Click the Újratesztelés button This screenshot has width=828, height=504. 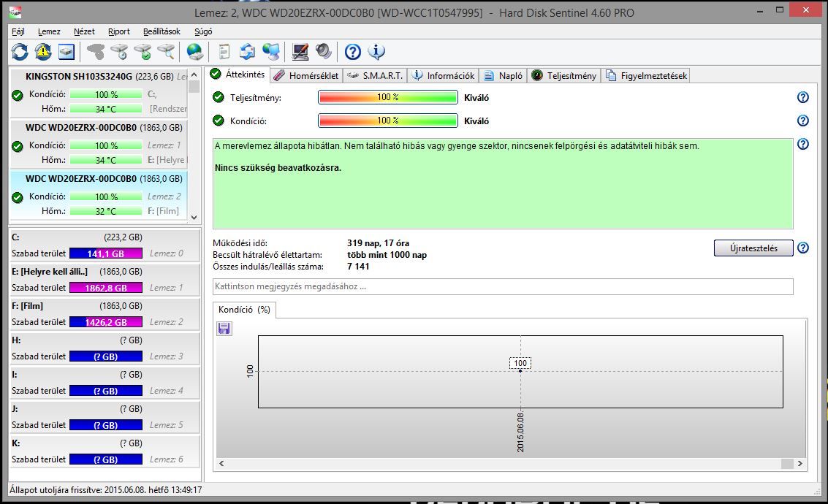[x=753, y=248]
